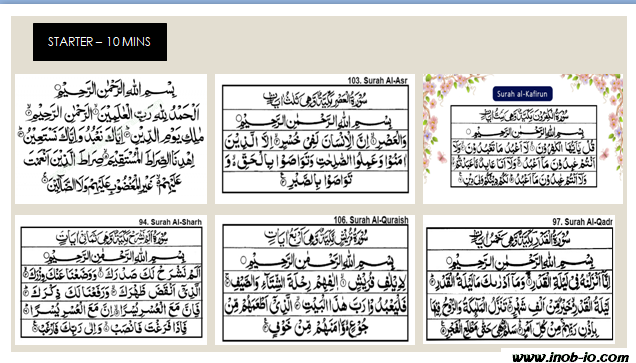Select the Surah al-Kafirun floral image
The image size is (636, 363).
coord(523,139)
